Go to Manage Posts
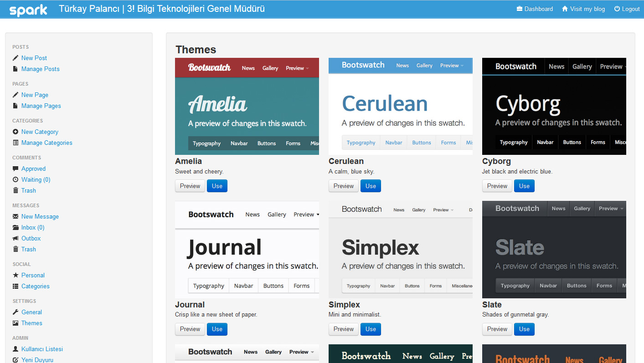This screenshot has width=644, height=363. [41, 69]
